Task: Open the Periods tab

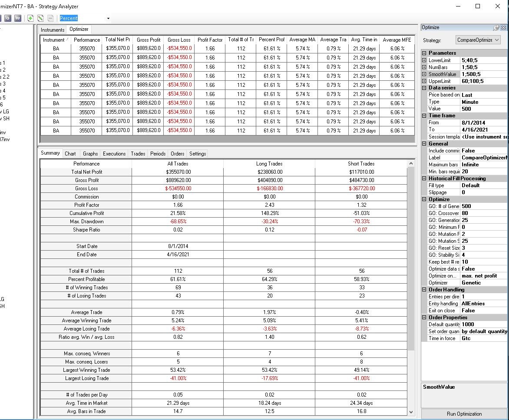Action: coord(158,154)
